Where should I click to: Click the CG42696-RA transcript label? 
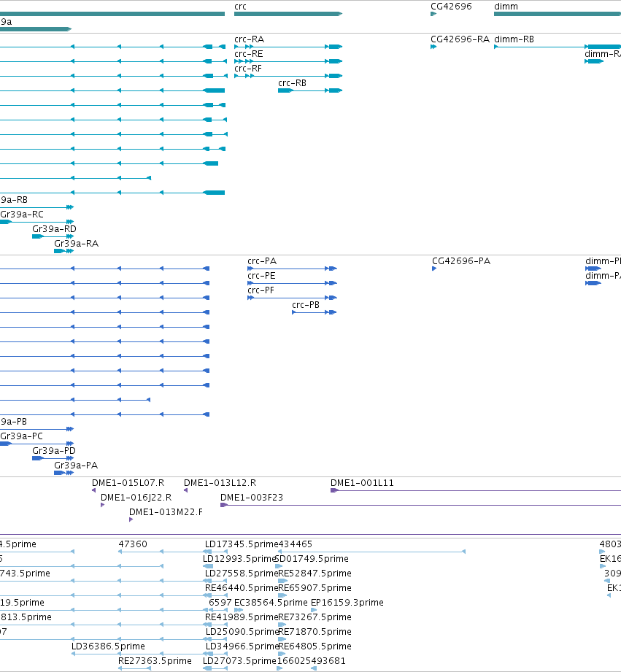pyautogui.click(x=460, y=39)
